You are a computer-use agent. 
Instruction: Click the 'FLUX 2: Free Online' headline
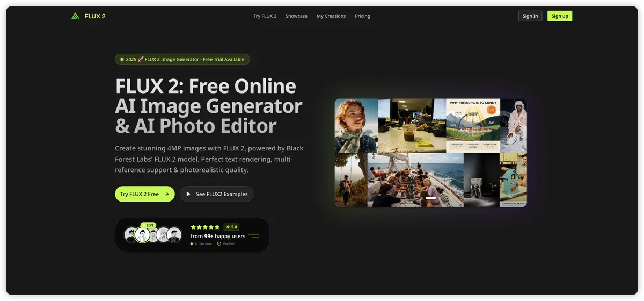(x=206, y=86)
